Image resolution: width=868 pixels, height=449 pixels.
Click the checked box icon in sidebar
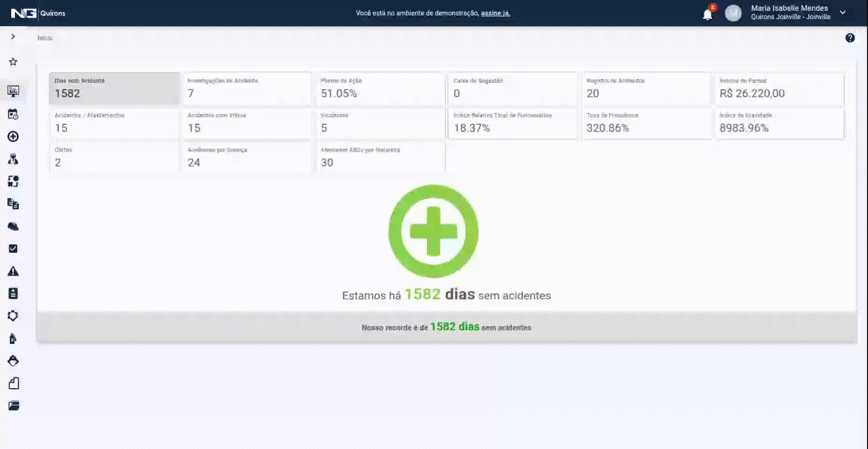13,249
